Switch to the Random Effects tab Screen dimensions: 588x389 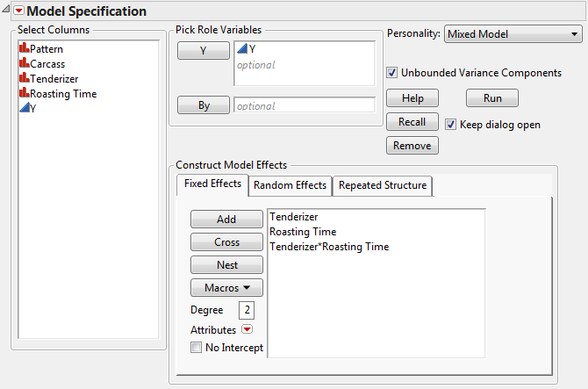tap(290, 185)
